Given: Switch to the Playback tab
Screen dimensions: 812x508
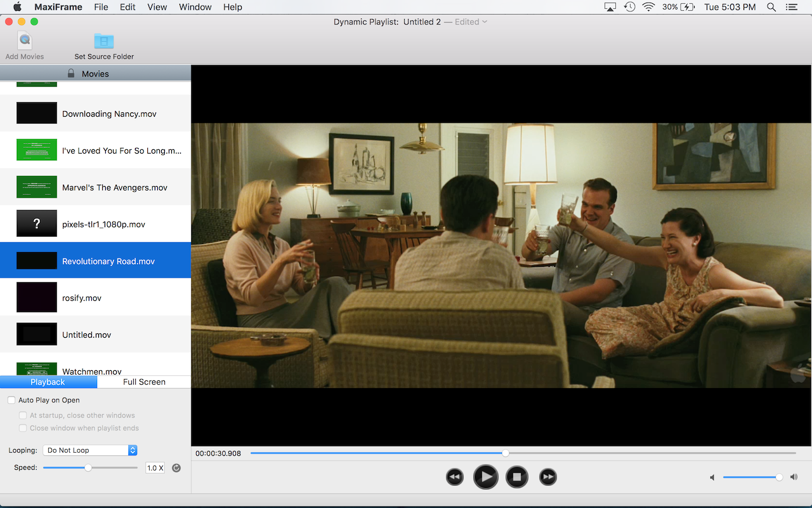Looking at the screenshot, I should [48, 382].
